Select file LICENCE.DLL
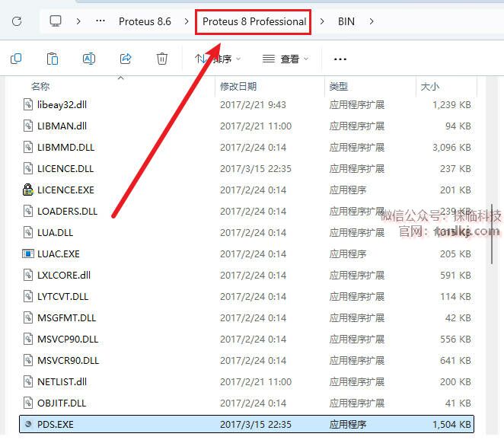Viewport: 504px width, 440px height. click(x=247, y=169)
